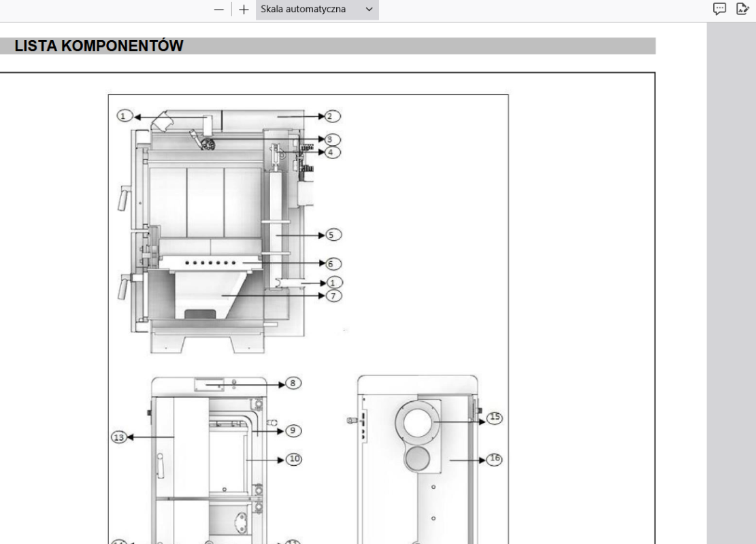Activate the draw/signature tool icon
Screen dimensions: 756x544
(741, 9)
